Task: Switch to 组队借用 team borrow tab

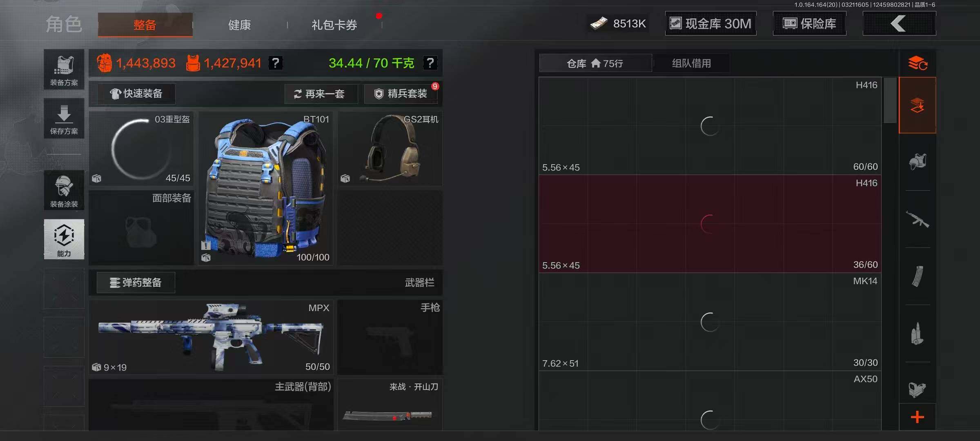Action: (691, 63)
